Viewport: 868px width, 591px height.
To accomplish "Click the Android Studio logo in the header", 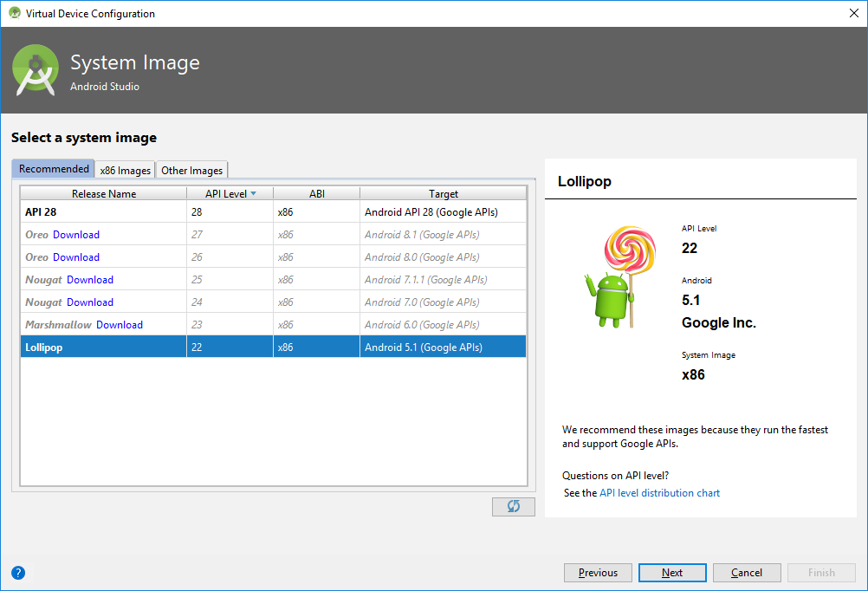I will tap(34, 68).
